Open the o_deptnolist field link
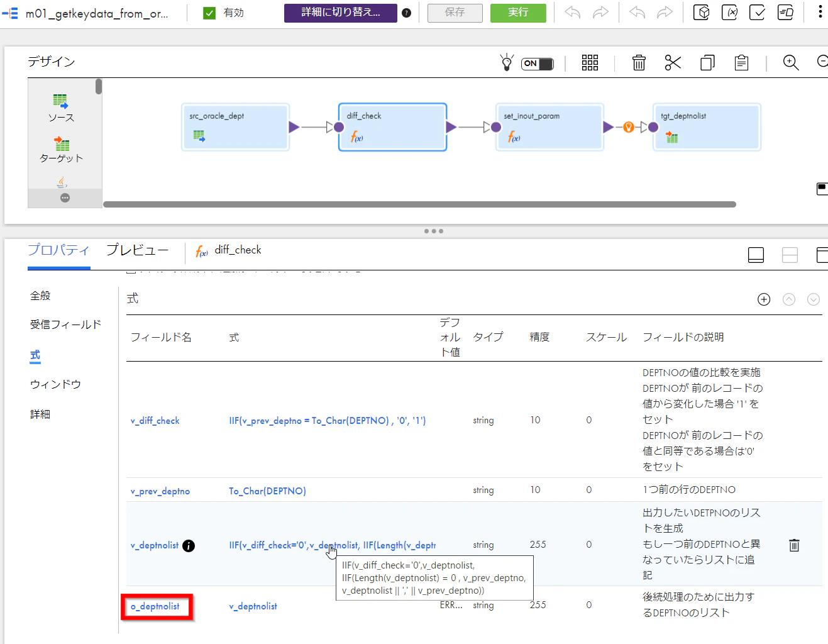This screenshot has height=644, width=828. pos(155,606)
